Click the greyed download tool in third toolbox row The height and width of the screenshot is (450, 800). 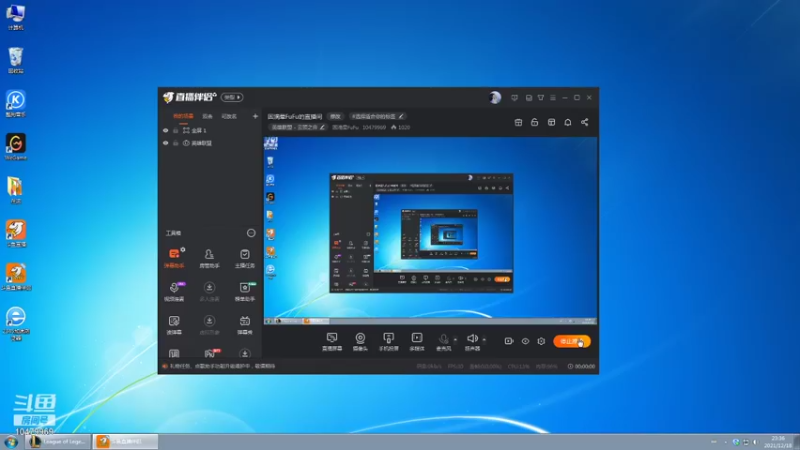coord(209,324)
